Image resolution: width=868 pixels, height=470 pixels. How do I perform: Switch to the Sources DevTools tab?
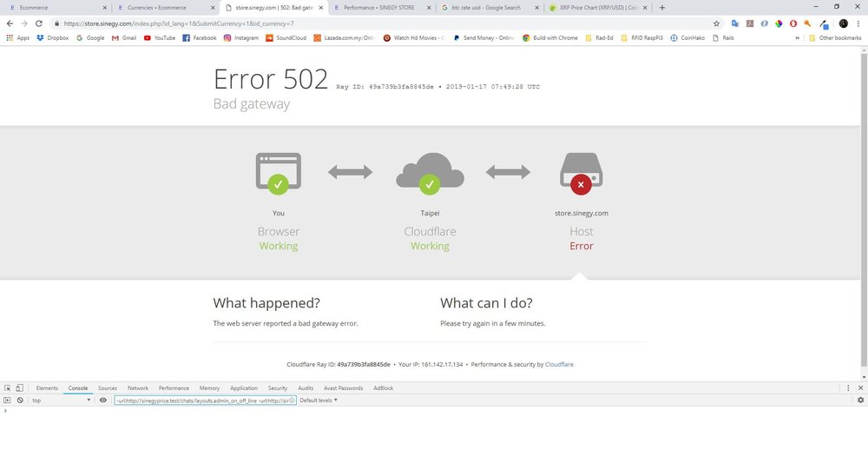coord(108,388)
